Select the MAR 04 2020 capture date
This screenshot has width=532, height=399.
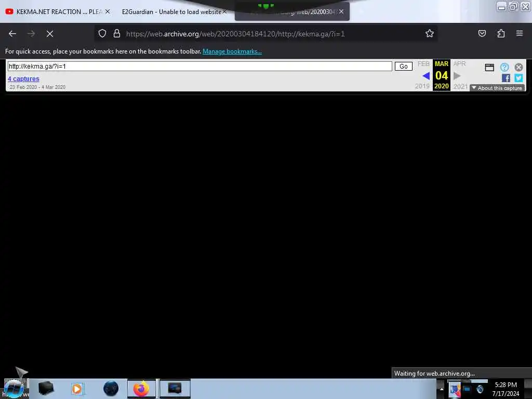(442, 75)
